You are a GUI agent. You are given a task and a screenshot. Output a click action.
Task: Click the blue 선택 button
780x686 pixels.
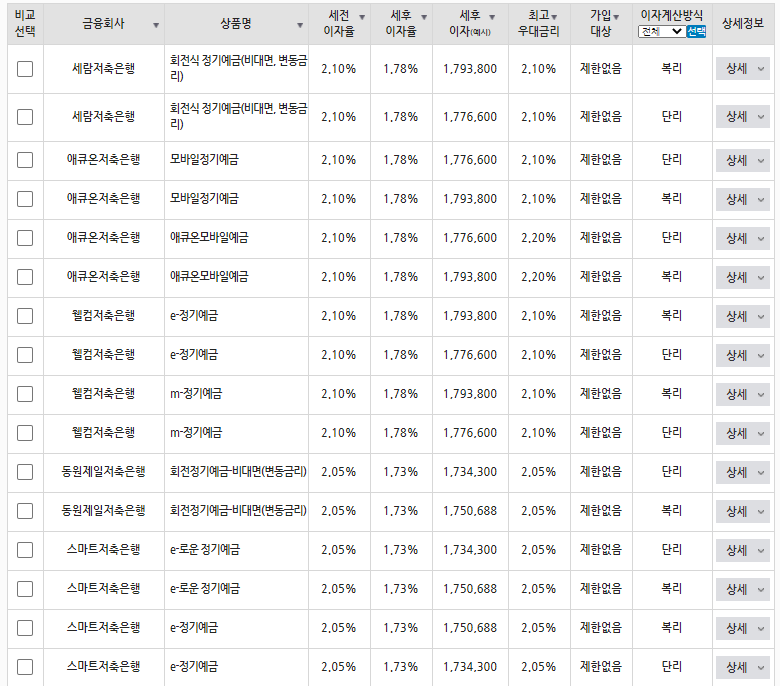[696, 31]
